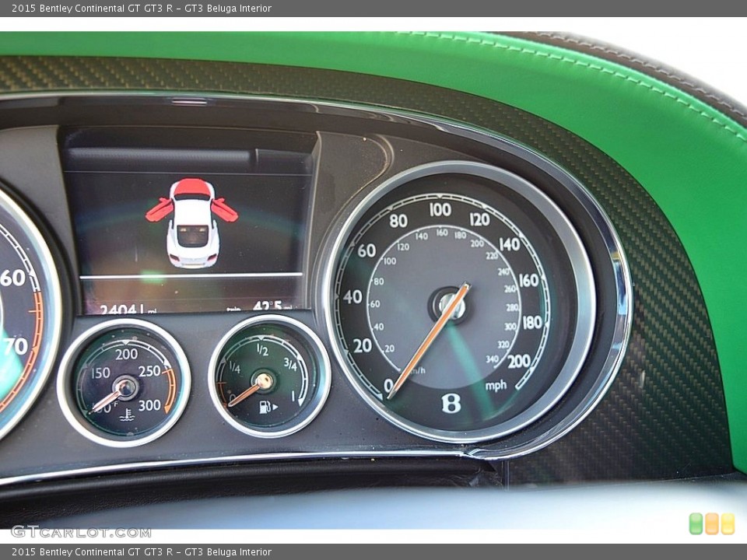This screenshot has height=560, width=747.
Task: Click the orange redline arc on temperature gauge
Action: pyautogui.click(x=170, y=390)
